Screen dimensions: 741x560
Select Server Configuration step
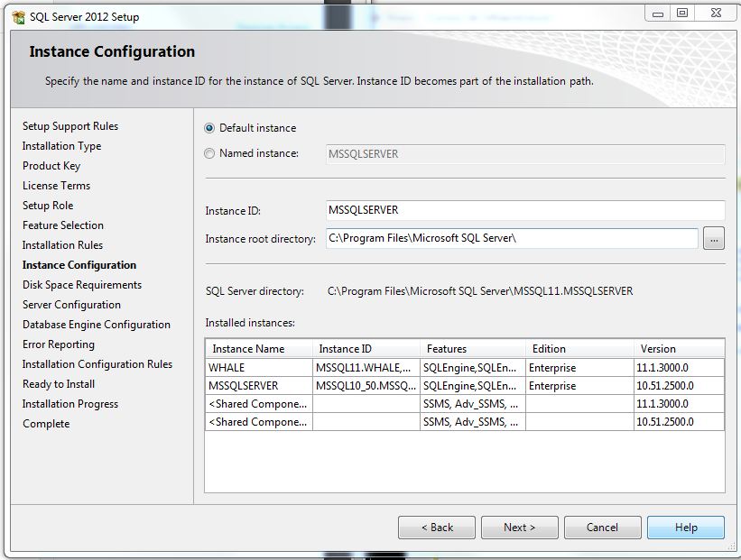[72, 305]
